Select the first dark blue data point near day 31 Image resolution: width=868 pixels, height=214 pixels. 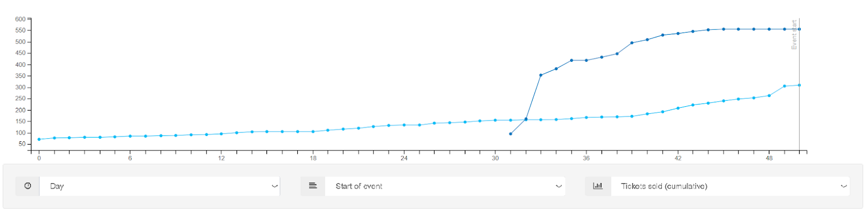pyautogui.click(x=510, y=134)
